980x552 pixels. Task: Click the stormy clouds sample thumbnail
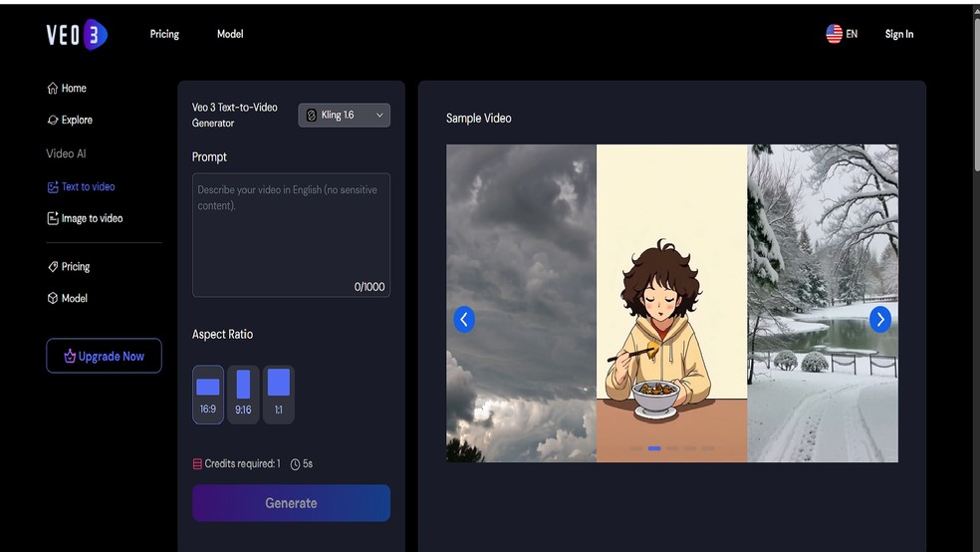(x=521, y=303)
